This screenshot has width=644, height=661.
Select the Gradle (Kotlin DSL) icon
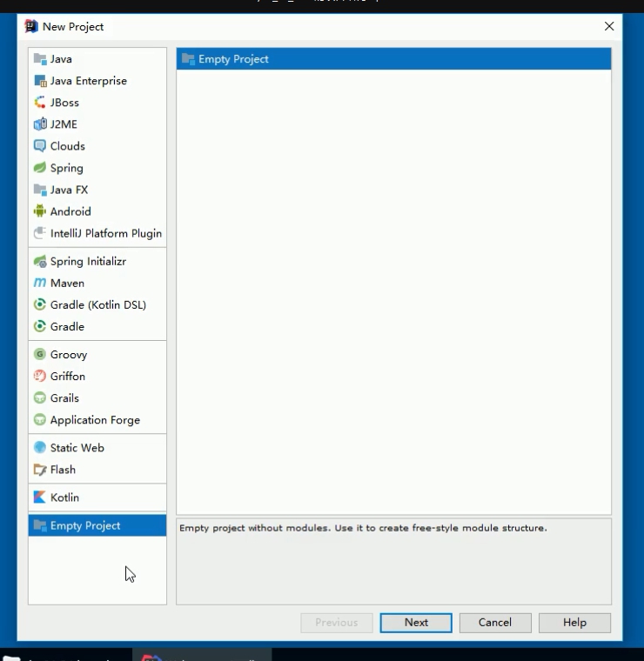[x=40, y=304]
